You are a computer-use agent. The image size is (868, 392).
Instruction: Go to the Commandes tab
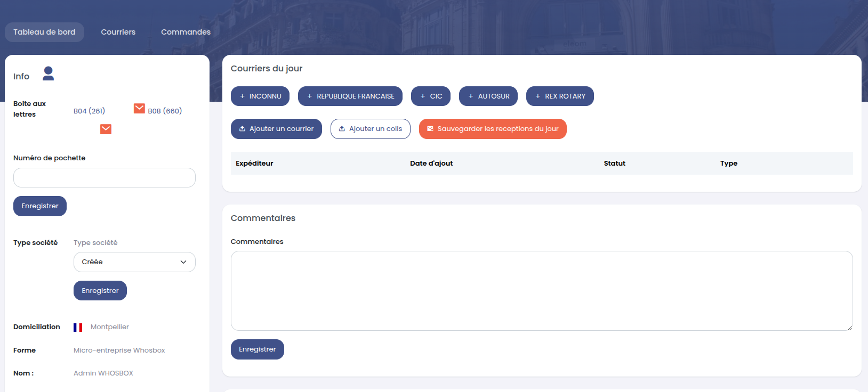pos(186,32)
